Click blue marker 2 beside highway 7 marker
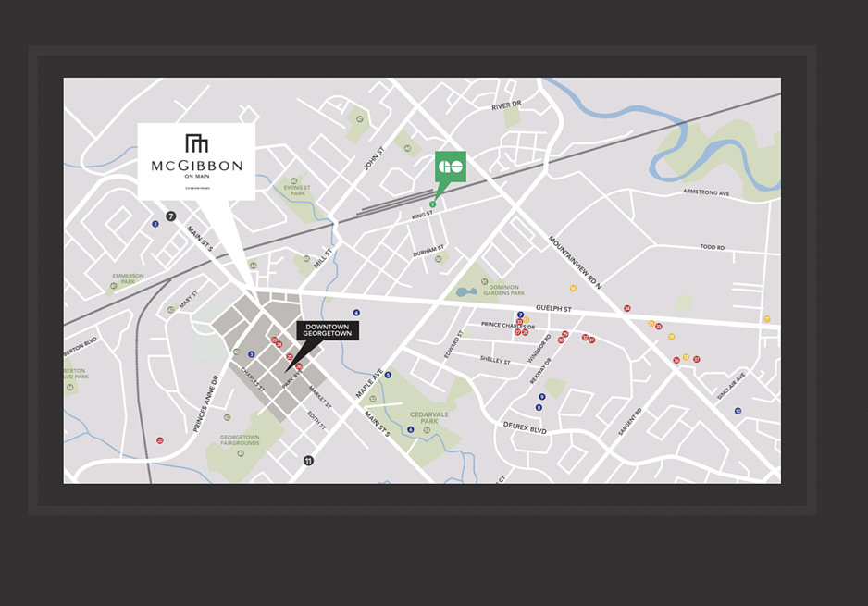The width and height of the screenshot is (868, 606). tap(155, 224)
